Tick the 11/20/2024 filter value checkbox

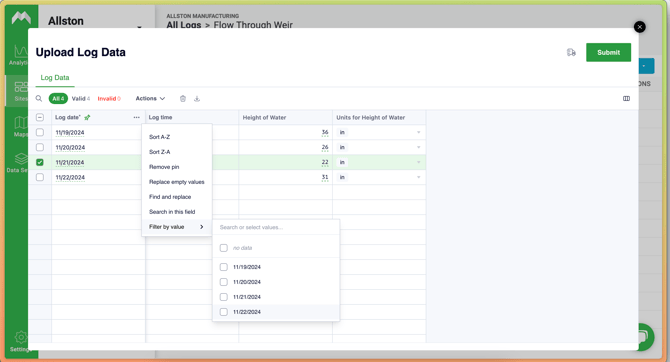(x=223, y=282)
